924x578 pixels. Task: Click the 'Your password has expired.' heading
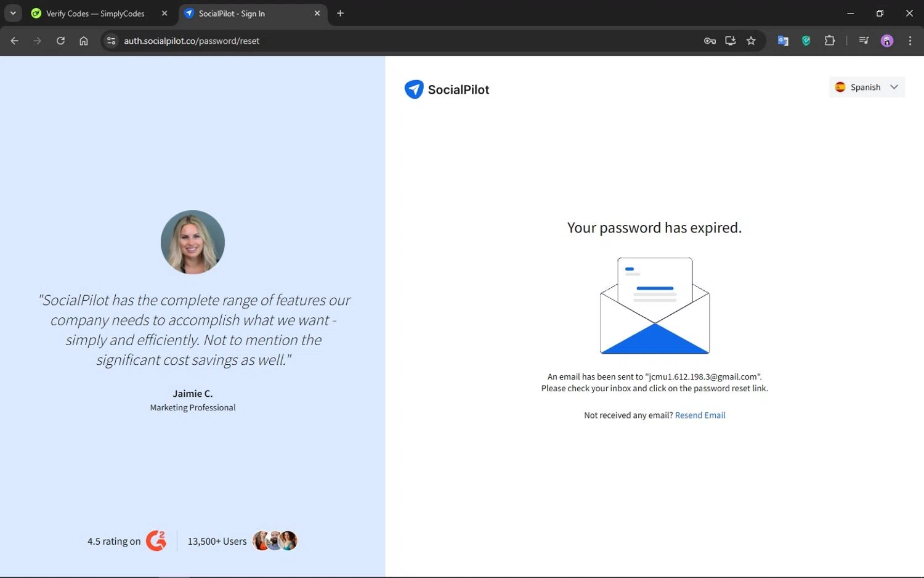(654, 227)
